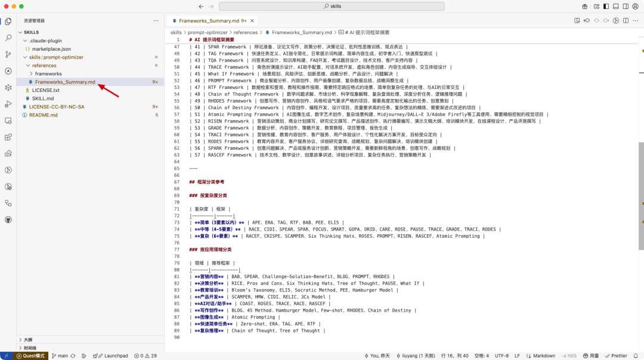Click Quest模式 button in status bar
644x360 pixels.
(x=30, y=356)
